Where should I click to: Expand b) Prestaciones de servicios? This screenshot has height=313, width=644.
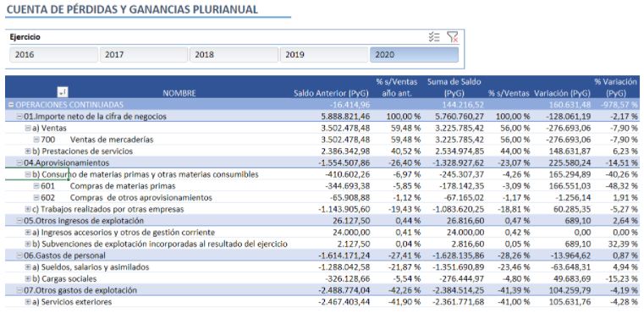coord(28,151)
